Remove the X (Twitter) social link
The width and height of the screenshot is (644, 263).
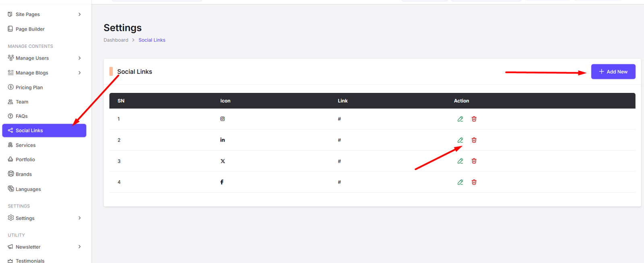[474, 161]
